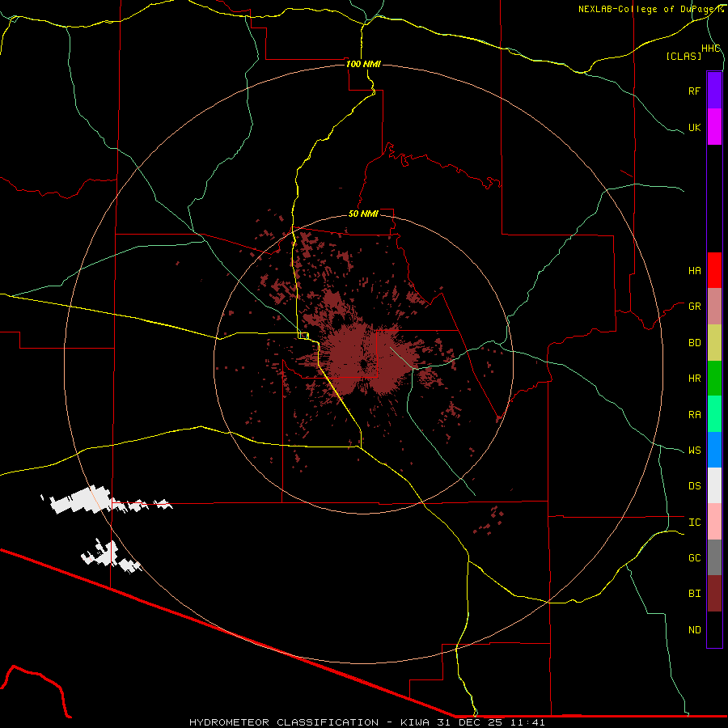Click the "50 NMI" range ring label
This screenshot has height=728, width=728.
[363, 214]
